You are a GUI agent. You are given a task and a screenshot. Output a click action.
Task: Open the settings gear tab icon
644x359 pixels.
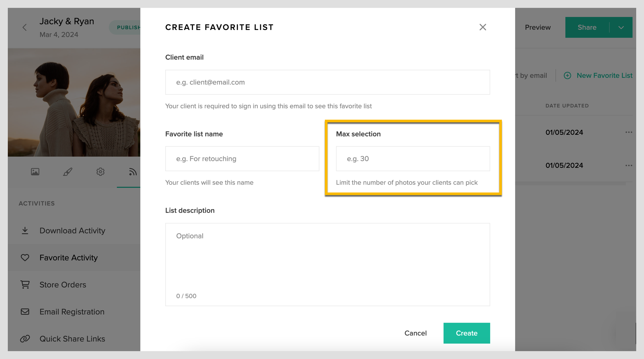click(100, 172)
